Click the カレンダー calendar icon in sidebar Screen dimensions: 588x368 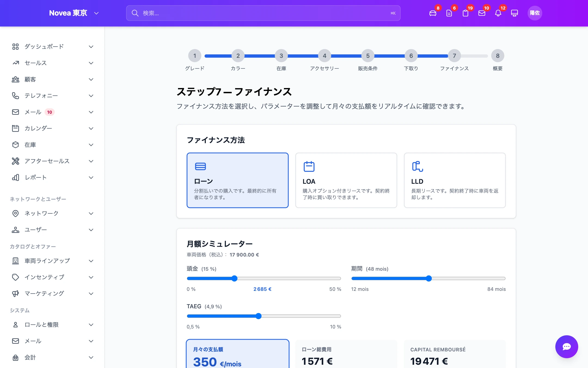(x=16, y=128)
